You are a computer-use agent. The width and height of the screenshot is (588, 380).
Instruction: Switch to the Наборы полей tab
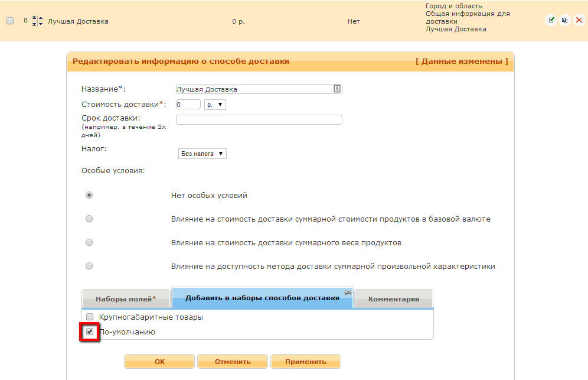[x=126, y=299]
